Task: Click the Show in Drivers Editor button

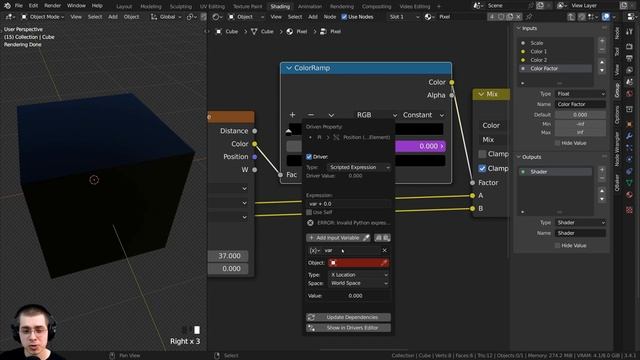Action: click(348, 328)
